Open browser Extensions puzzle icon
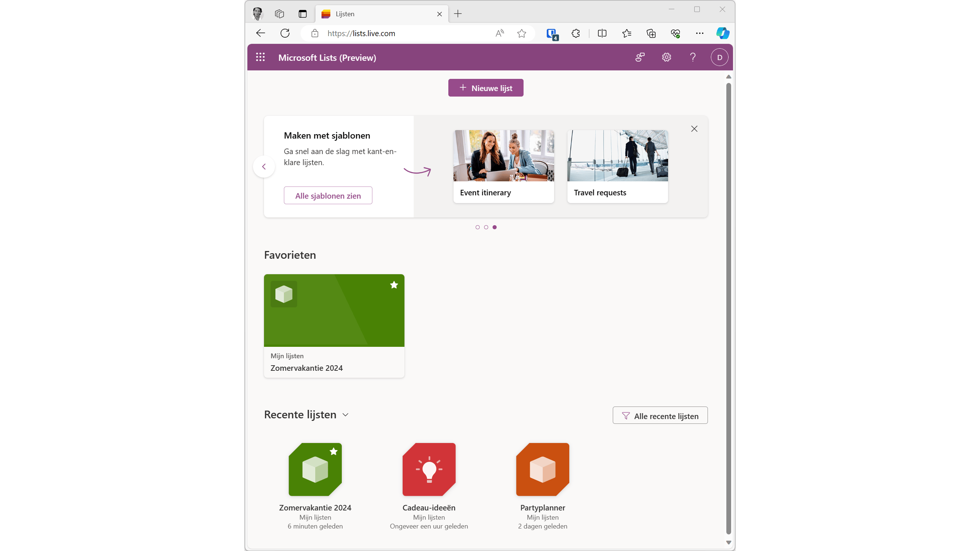980x551 pixels. [x=576, y=34]
